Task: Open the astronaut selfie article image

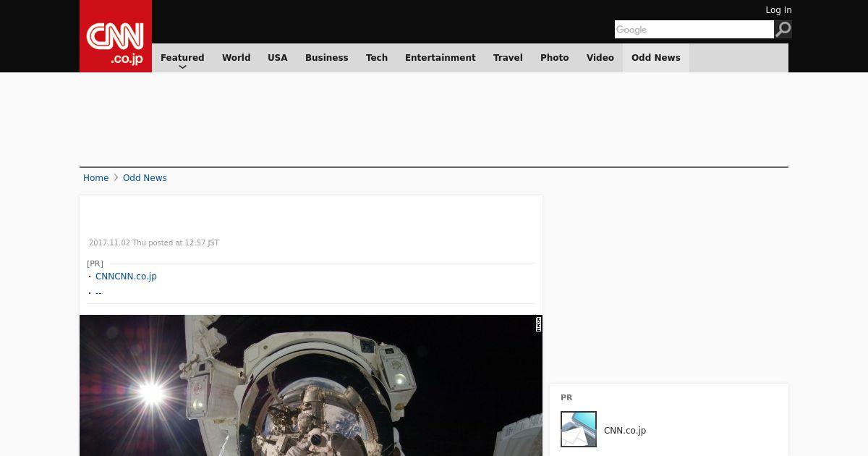Action: [311, 385]
